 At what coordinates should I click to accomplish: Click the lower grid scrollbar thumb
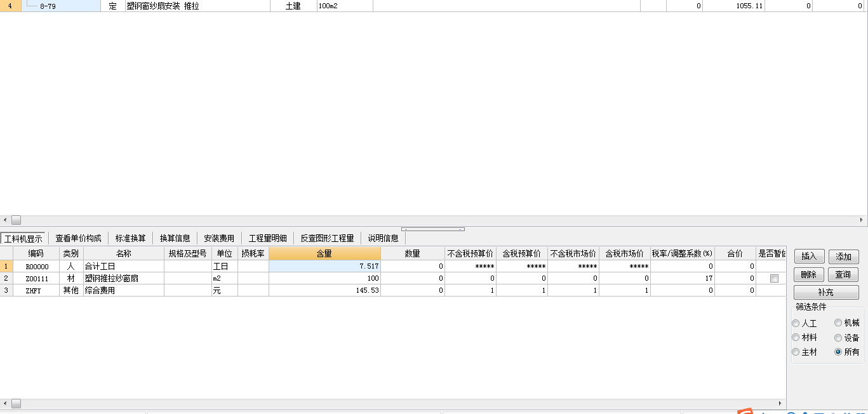tap(16, 404)
